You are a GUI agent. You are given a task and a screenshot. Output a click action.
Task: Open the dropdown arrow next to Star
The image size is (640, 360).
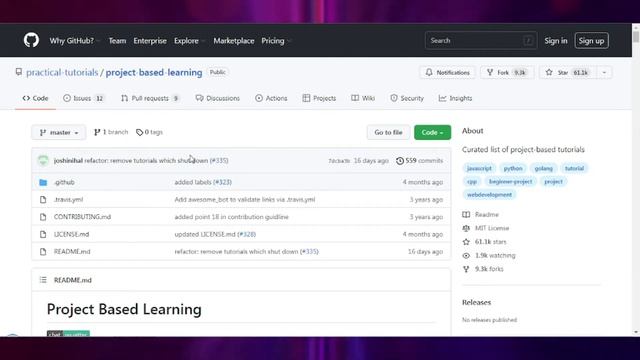tap(604, 72)
